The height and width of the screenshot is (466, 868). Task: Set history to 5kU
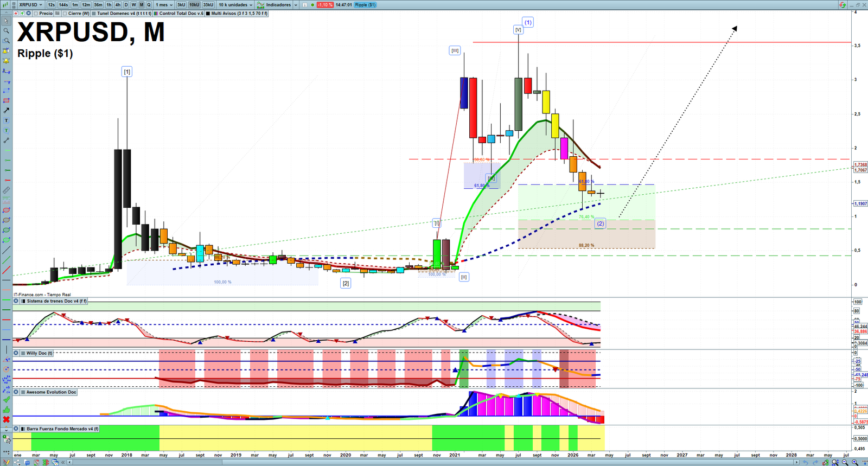point(181,5)
